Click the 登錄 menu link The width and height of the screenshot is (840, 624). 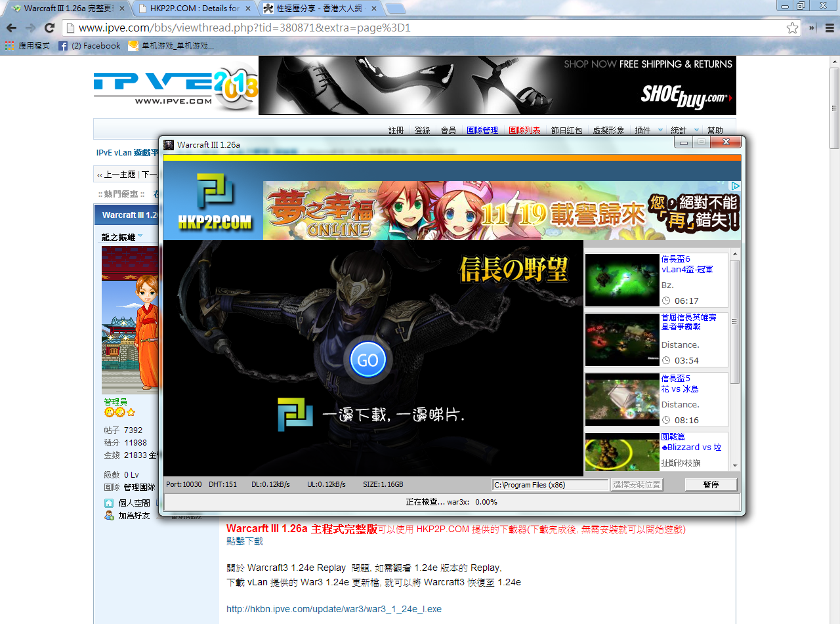423,131
